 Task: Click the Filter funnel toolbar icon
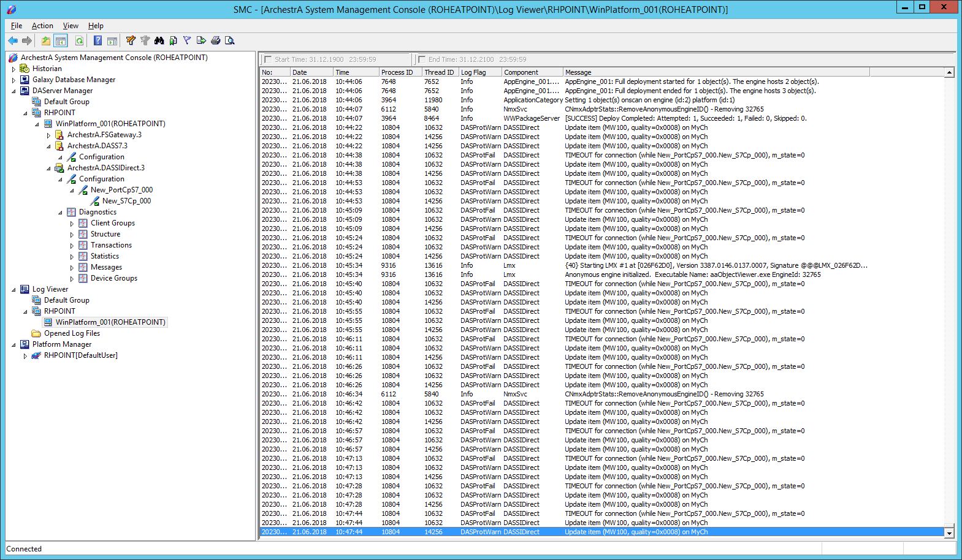(131, 40)
